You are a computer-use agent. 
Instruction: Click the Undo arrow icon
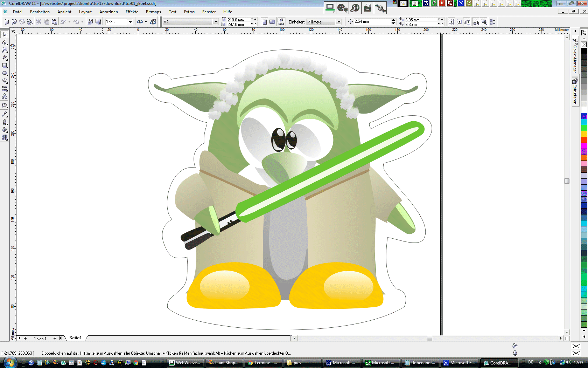coord(63,22)
